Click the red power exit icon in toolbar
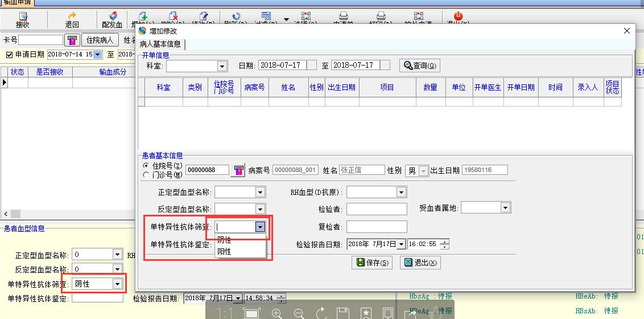 point(458,17)
